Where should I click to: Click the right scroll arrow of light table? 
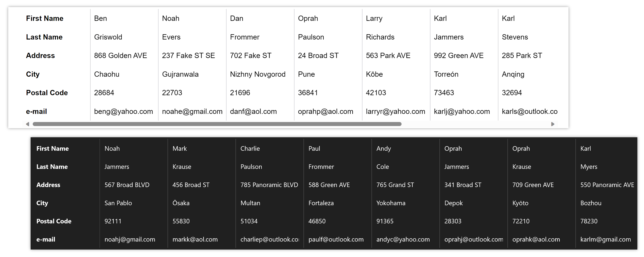pos(553,124)
